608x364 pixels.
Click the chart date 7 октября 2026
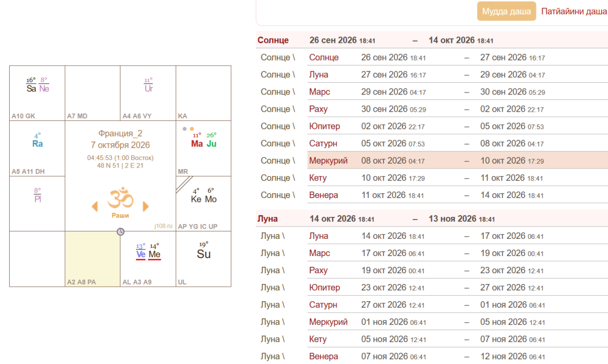click(x=120, y=145)
